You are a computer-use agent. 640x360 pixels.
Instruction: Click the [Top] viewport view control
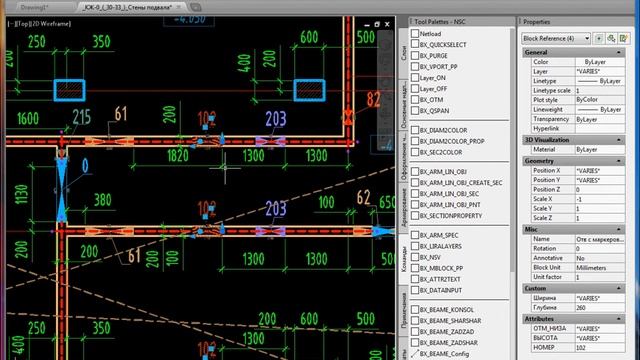(22, 24)
